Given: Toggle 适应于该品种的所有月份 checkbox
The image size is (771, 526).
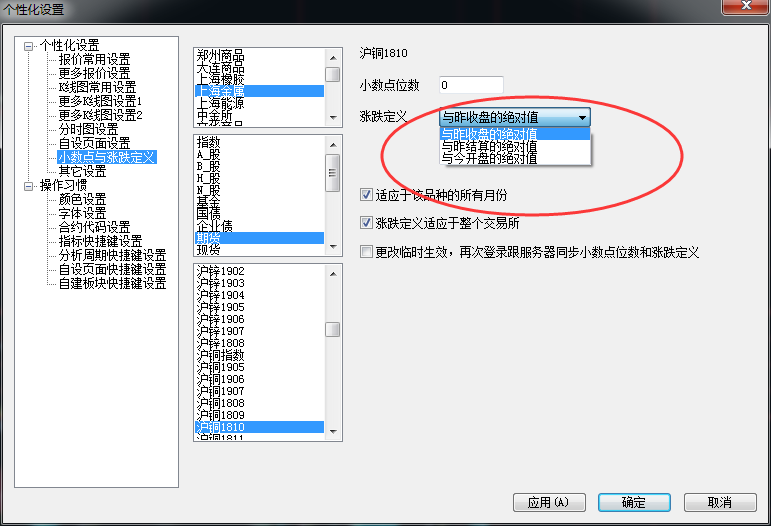Looking at the screenshot, I should 366,195.
